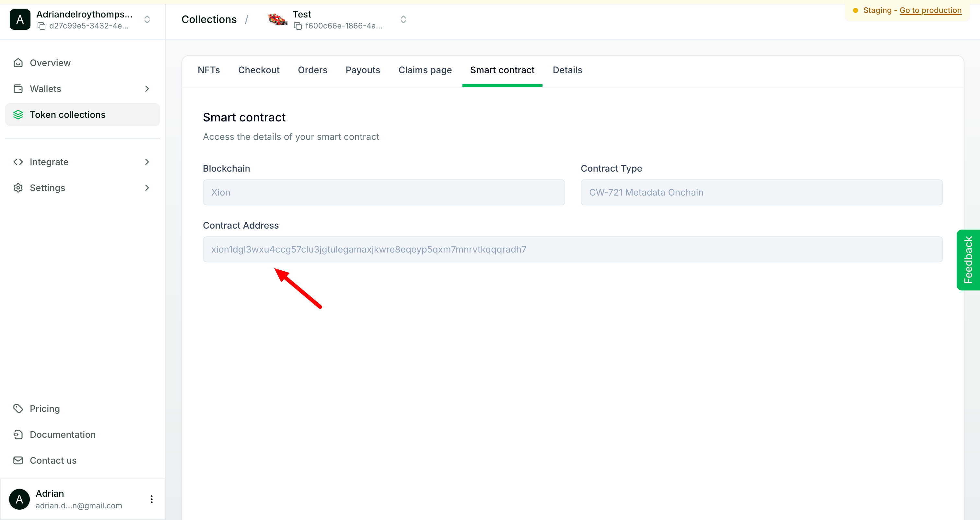
Task: Click the Contract Address field
Action: [573, 249]
